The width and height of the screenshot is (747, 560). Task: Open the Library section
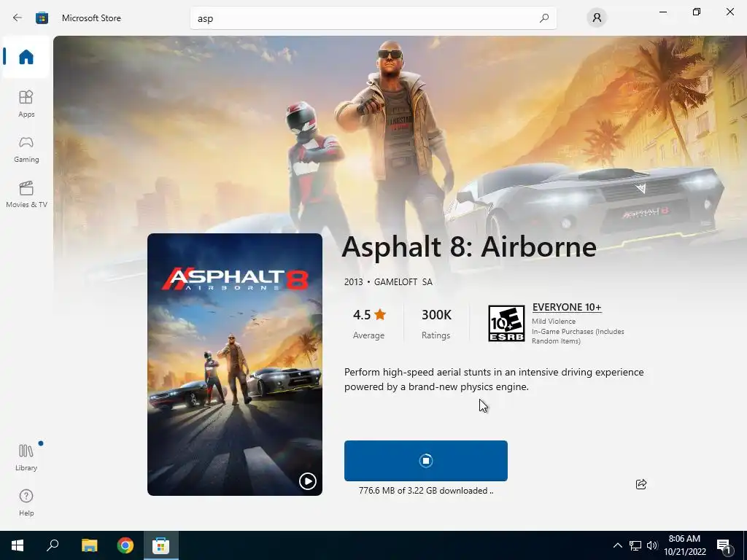pos(26,457)
